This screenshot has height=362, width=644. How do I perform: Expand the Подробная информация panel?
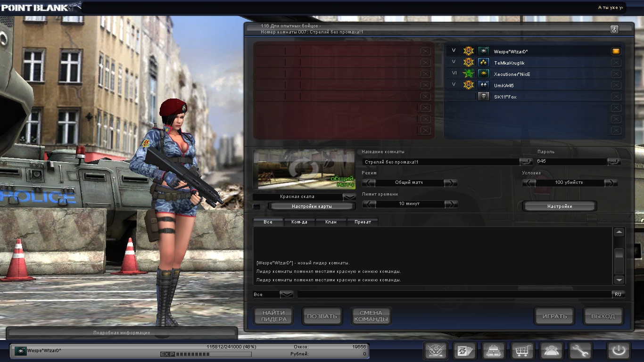click(122, 333)
